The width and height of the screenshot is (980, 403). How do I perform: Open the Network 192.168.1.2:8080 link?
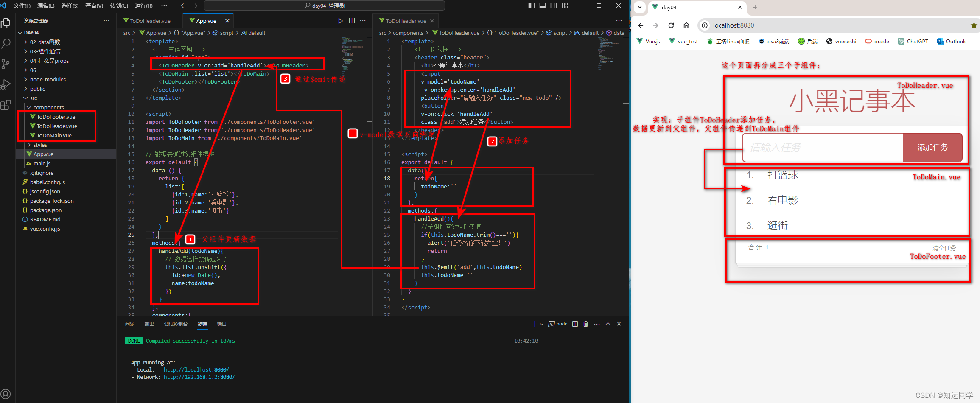coord(199,377)
